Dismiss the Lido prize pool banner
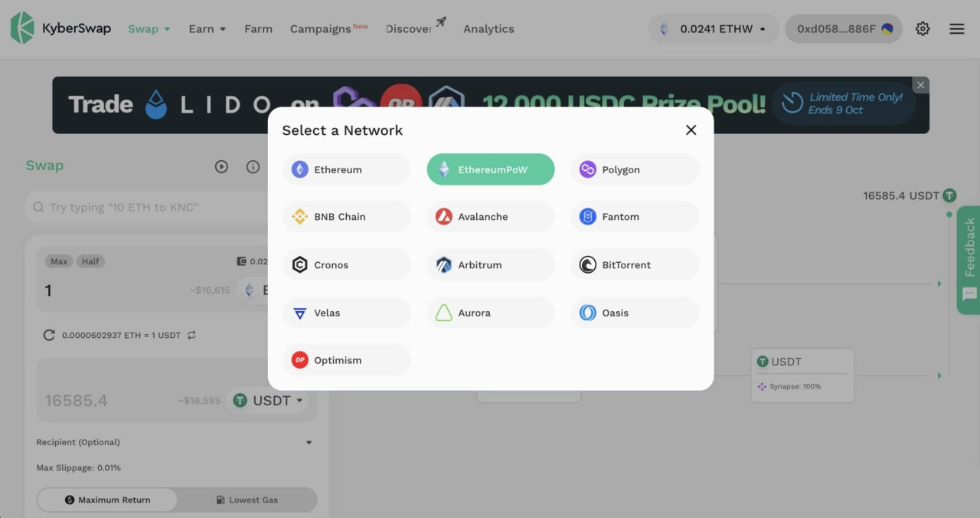 921,85
